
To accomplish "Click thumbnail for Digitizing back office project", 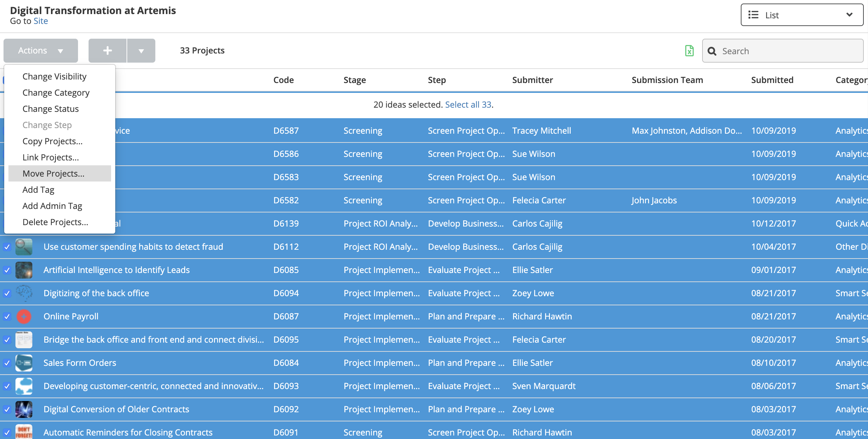I will [24, 293].
